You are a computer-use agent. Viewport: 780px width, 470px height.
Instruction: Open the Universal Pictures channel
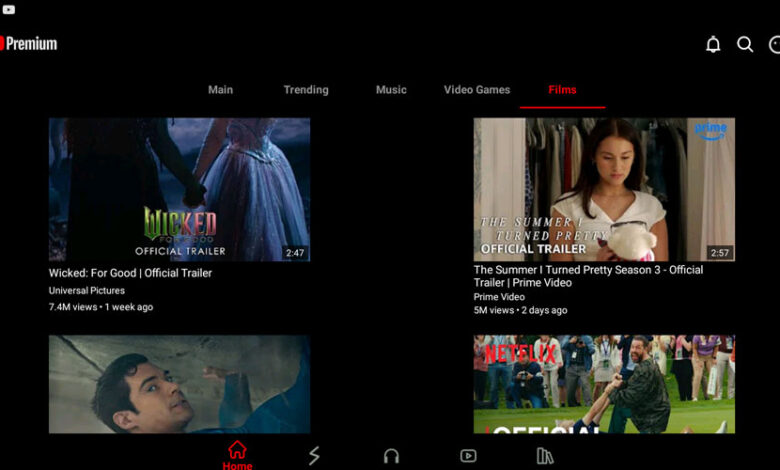coord(87,291)
